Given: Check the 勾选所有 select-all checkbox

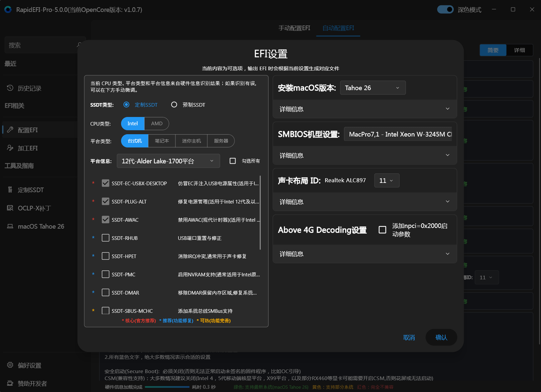Looking at the screenshot, I should click(x=233, y=161).
